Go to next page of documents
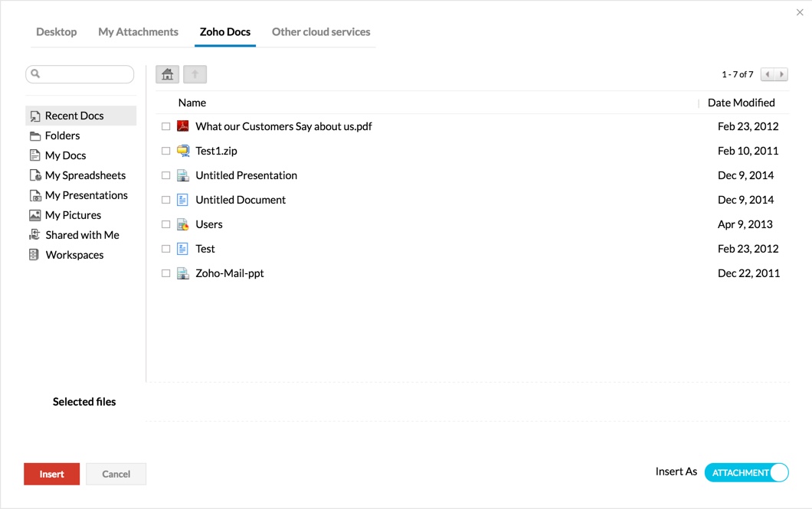Image resolution: width=812 pixels, height=509 pixels. [781, 74]
